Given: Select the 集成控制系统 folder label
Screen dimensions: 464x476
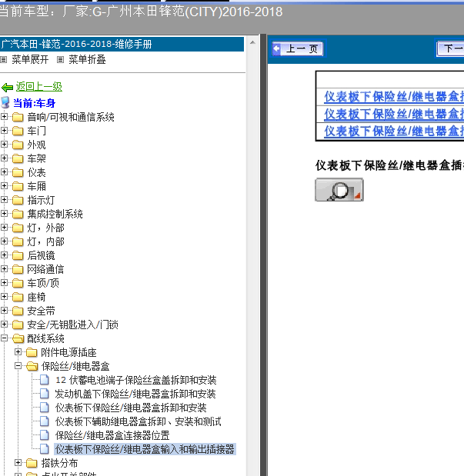Looking at the screenshot, I should tap(55, 215).
